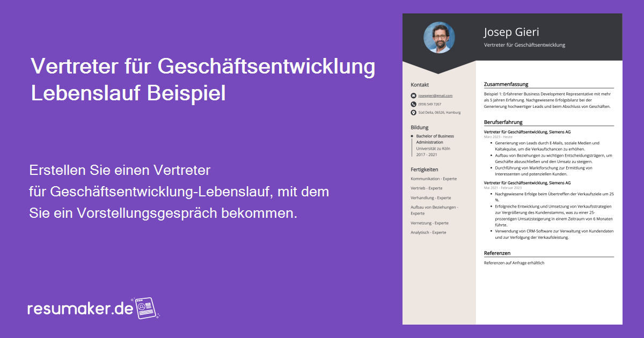The image size is (644, 338).
Task: Click the email envelope icon in Kontakt
Action: 412,95
